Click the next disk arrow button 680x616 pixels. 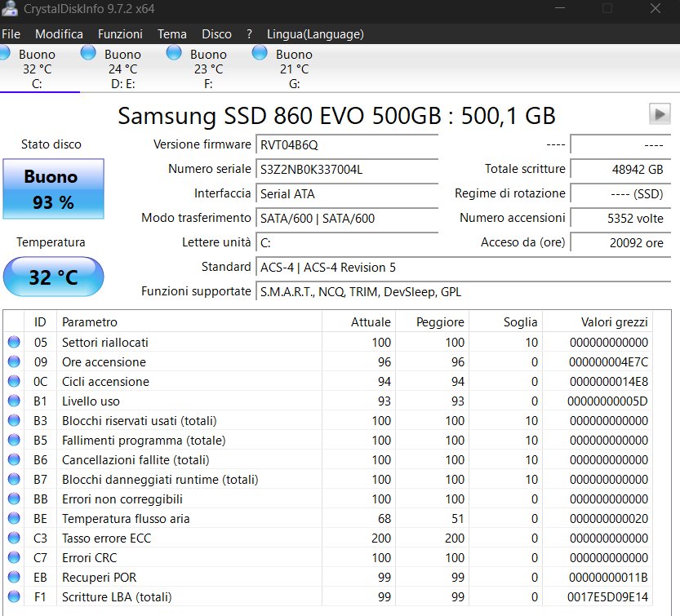click(659, 114)
